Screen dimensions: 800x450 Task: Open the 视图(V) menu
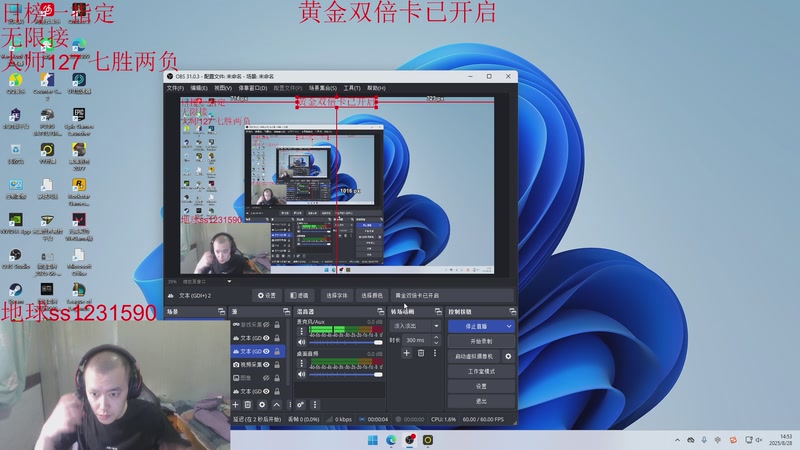223,88
